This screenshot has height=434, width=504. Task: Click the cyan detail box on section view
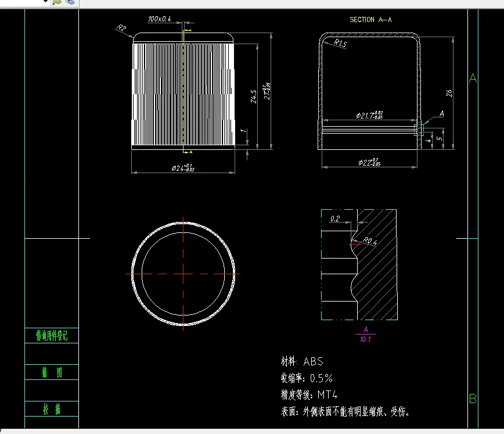(x=419, y=130)
